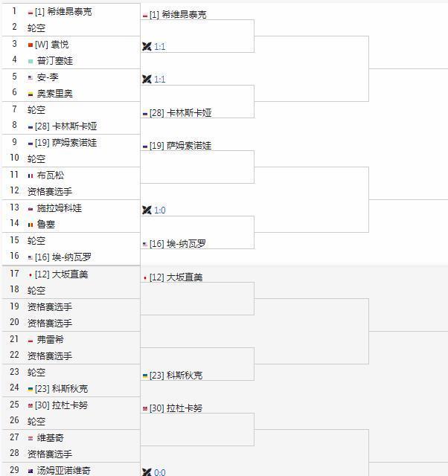Open 弗雷希 player entry in row 21

pos(51,339)
